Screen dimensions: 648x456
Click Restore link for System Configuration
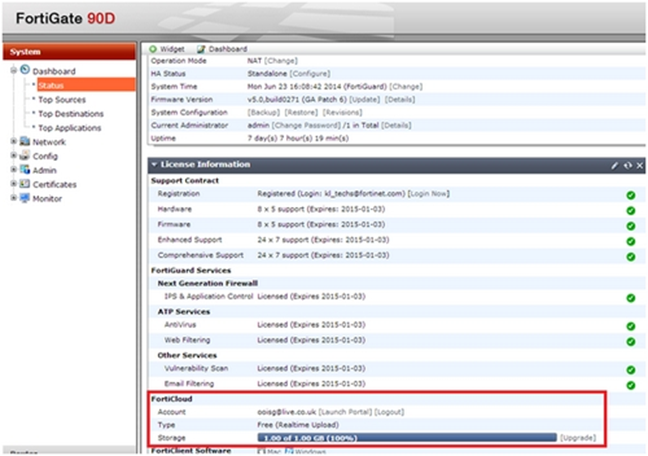301,112
